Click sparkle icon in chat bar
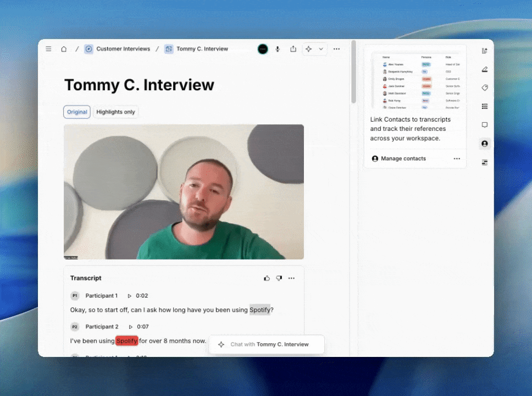 click(x=221, y=344)
